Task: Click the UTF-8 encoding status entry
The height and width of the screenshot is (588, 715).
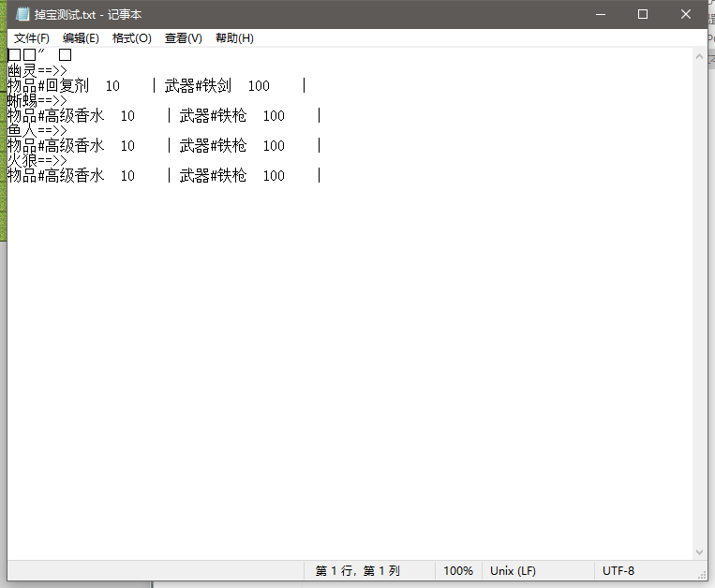Action: point(618,571)
